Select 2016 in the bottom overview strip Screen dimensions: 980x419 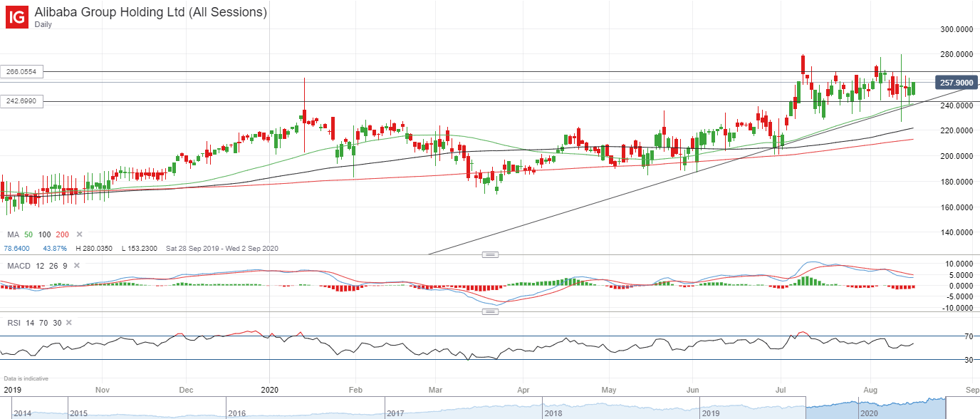[236, 413]
